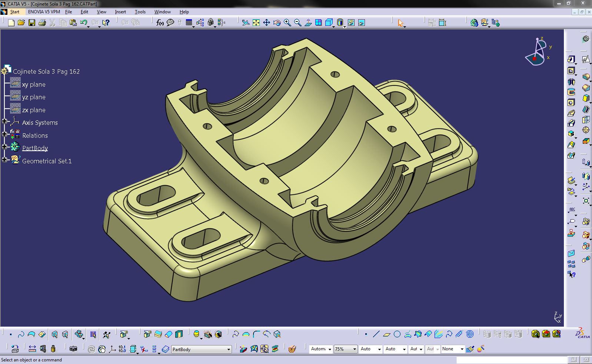Click the Line tool in bottom toolbar
This screenshot has width=592, height=364.
point(376,334)
